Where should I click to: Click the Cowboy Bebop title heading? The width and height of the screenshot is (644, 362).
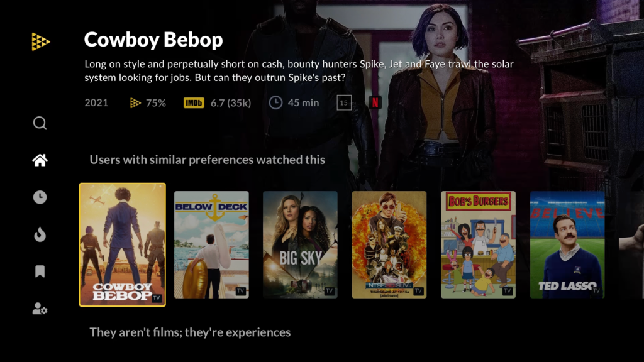point(153,40)
